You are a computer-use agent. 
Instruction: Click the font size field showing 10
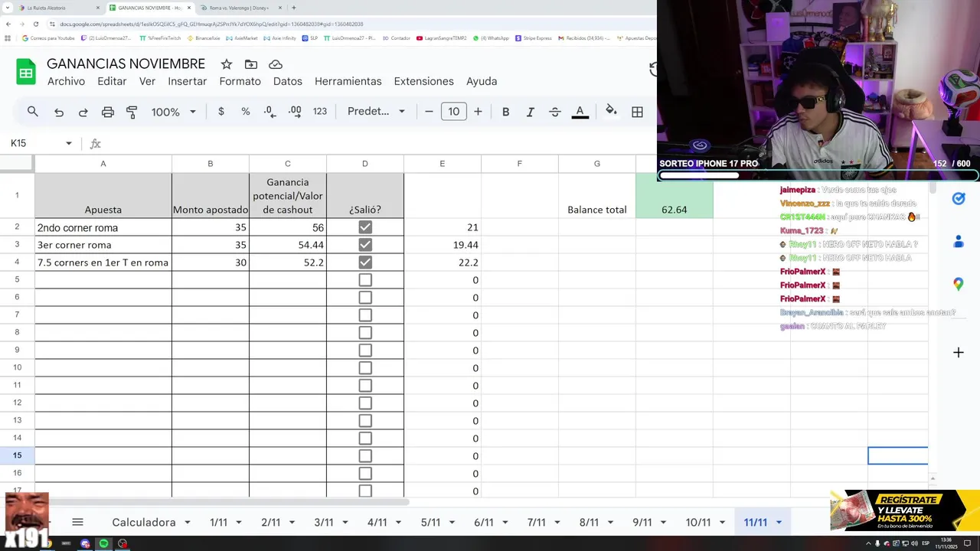click(x=453, y=112)
